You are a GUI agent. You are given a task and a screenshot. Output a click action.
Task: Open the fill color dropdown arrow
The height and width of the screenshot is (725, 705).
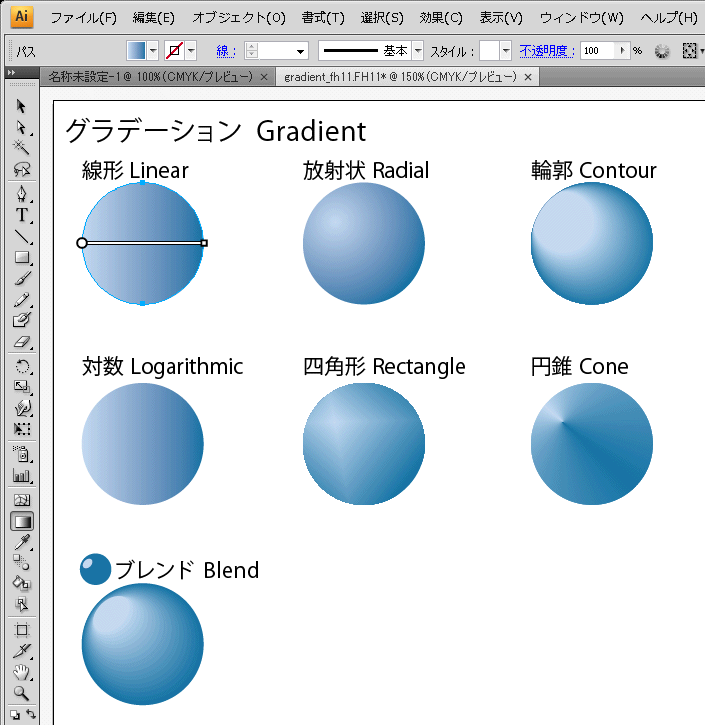coord(153,51)
